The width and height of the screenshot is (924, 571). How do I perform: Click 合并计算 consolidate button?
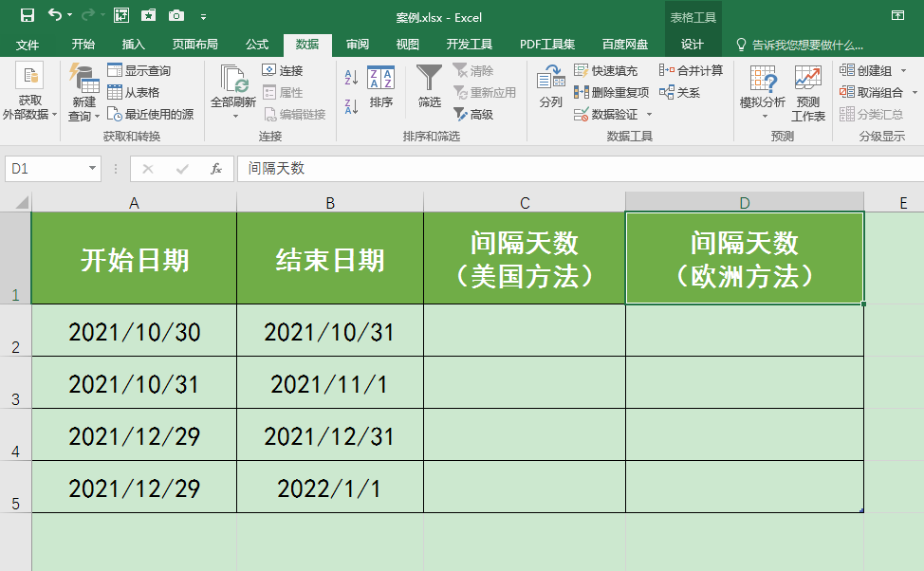point(691,71)
